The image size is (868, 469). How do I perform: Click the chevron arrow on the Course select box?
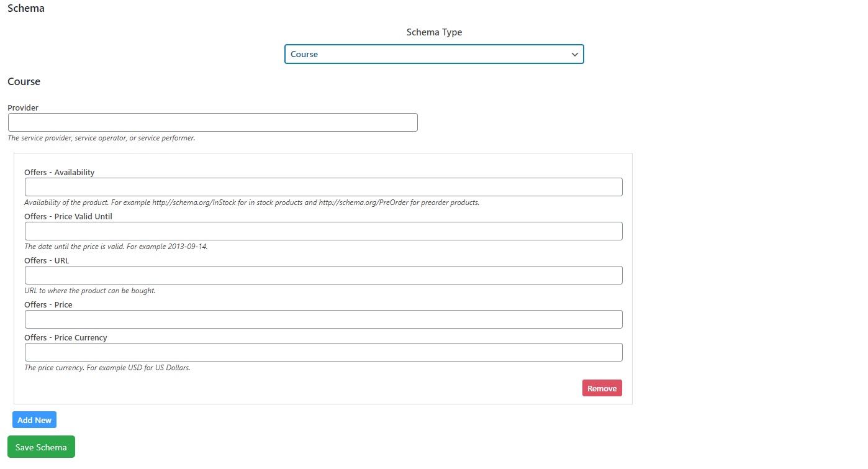[x=574, y=54]
